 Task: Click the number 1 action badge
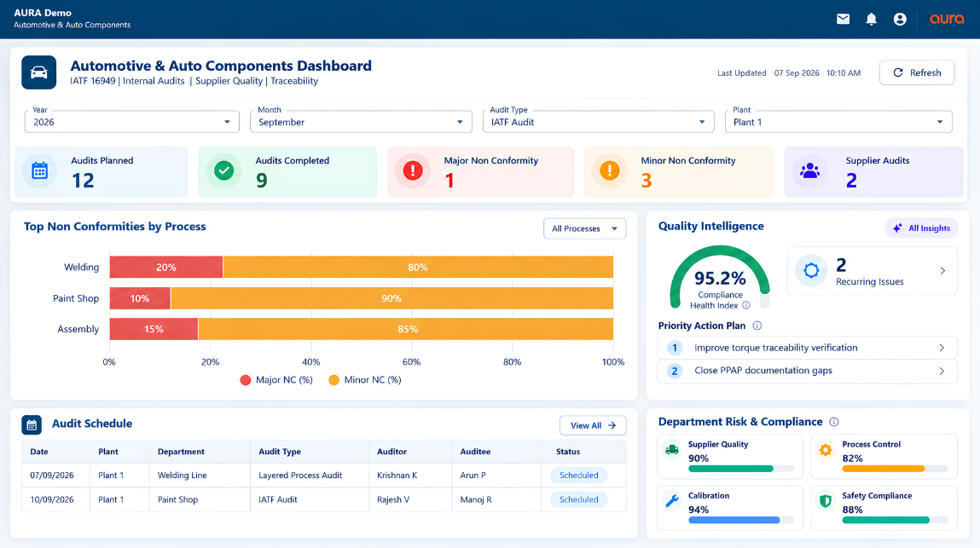pyautogui.click(x=675, y=348)
